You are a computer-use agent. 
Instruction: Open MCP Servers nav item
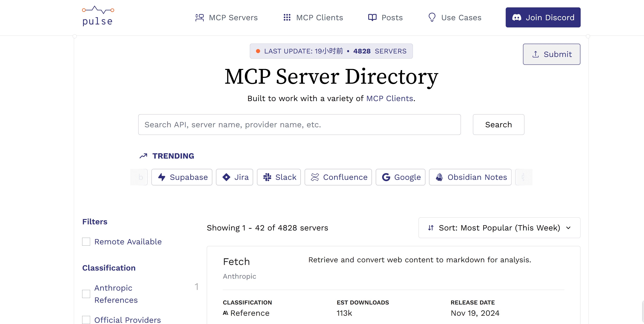pyautogui.click(x=226, y=17)
